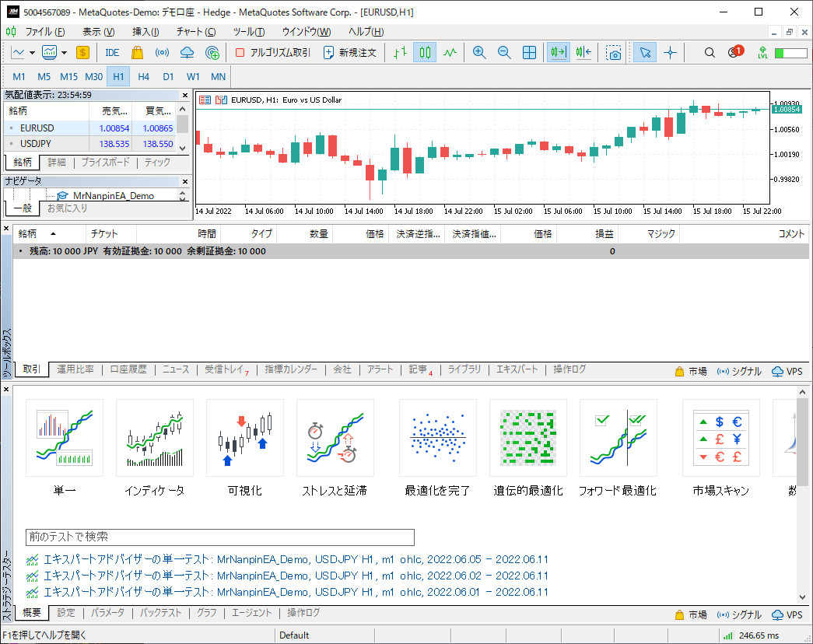813x644 pixels.
Task: Open the 指標カレンダー toolbox tab
Action: [x=291, y=369]
